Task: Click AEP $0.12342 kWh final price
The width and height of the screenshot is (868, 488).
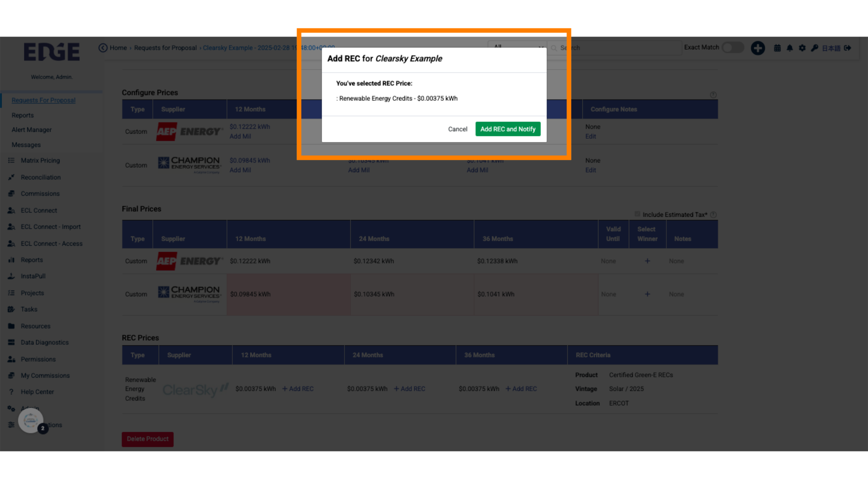Action: pos(373,261)
